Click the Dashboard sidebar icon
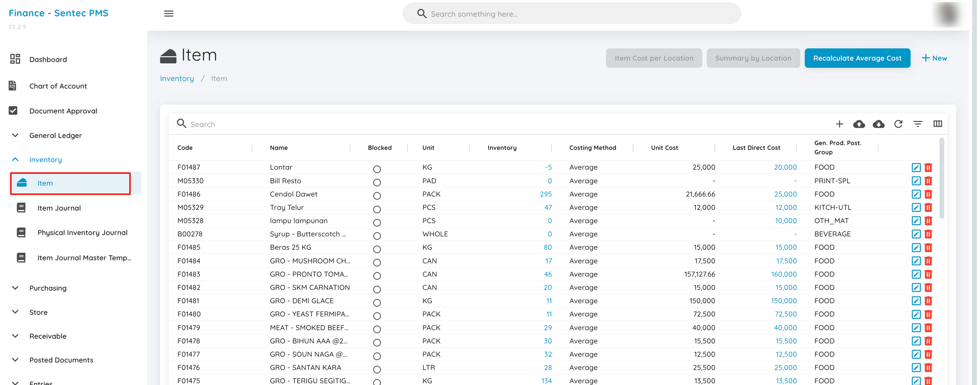The width and height of the screenshot is (980, 385). [x=15, y=59]
